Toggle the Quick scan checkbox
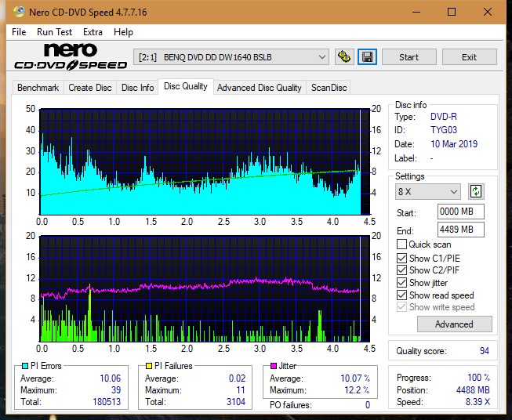 click(401, 244)
